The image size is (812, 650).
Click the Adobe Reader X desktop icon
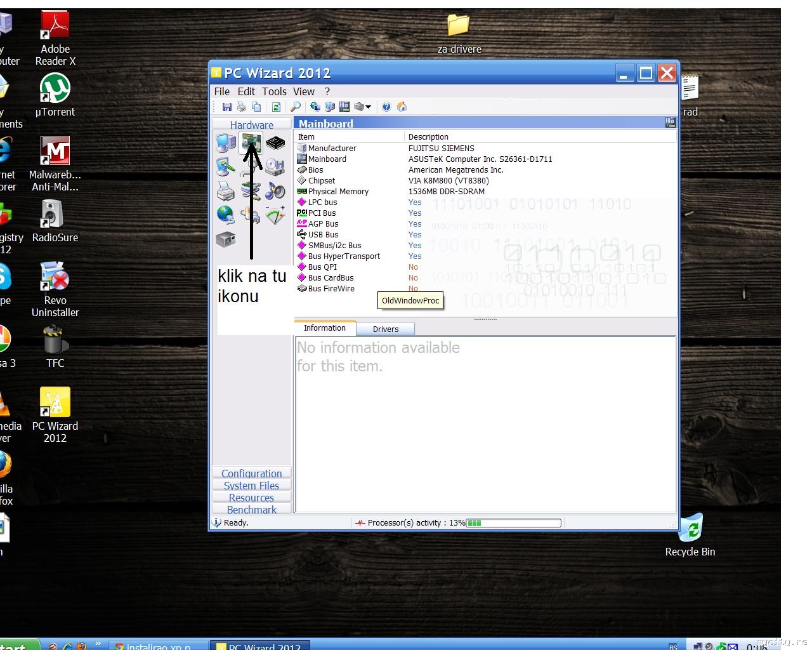tap(55, 39)
